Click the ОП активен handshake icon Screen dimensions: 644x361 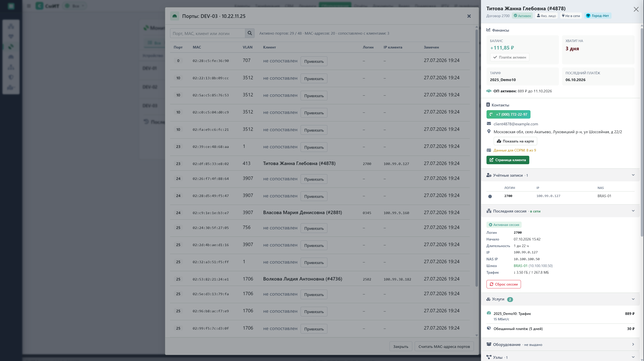(489, 91)
